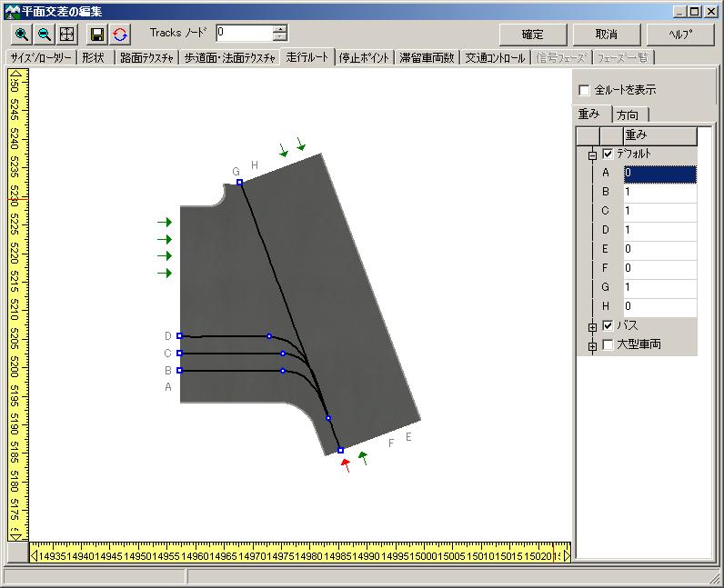Viewport: 724px width, 588px height.
Task: Click the zoom out magnifier icon
Action: click(x=44, y=35)
